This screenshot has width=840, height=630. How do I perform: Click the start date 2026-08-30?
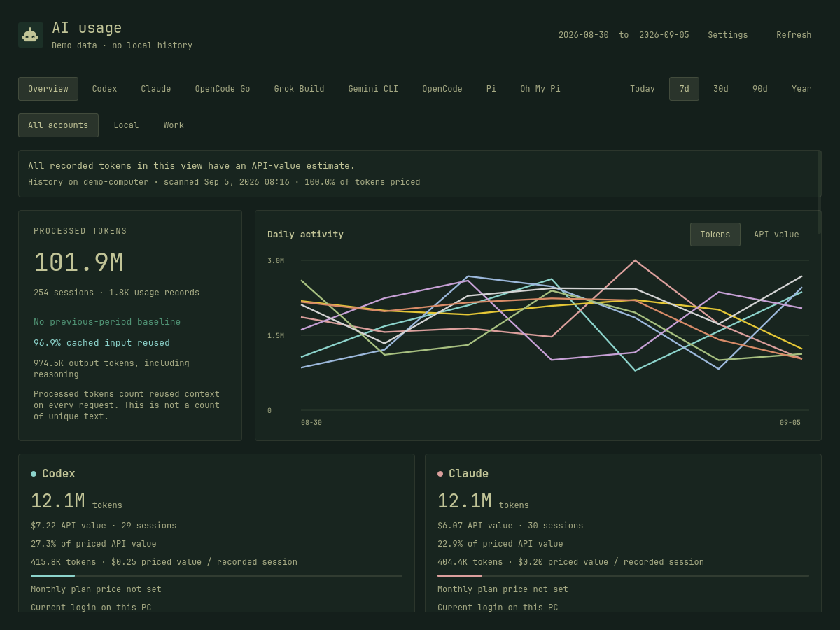pyautogui.click(x=584, y=35)
